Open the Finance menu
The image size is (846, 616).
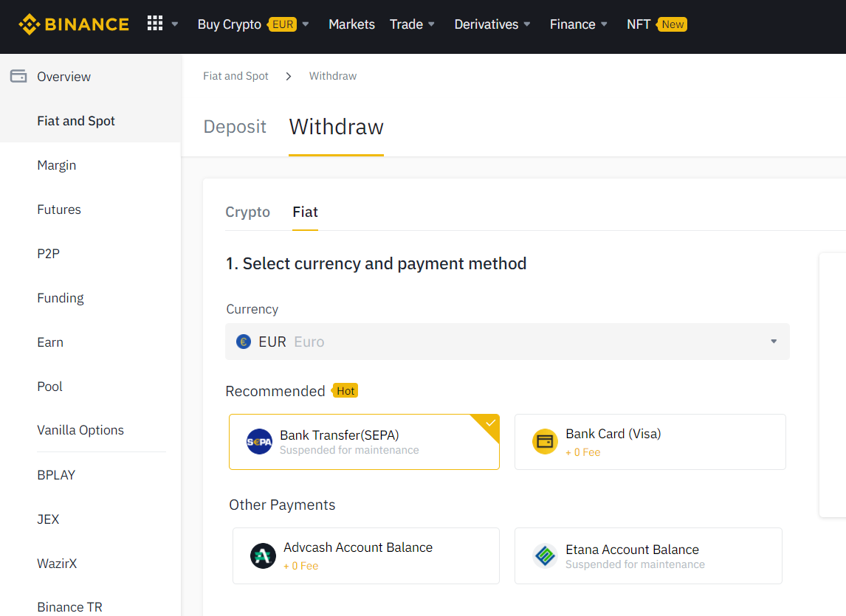point(572,24)
